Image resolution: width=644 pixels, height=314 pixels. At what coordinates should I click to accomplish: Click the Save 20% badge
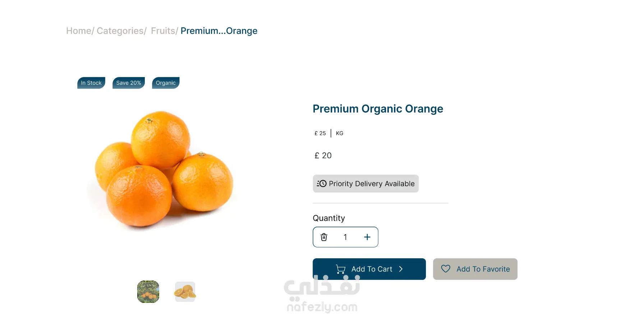129,83
